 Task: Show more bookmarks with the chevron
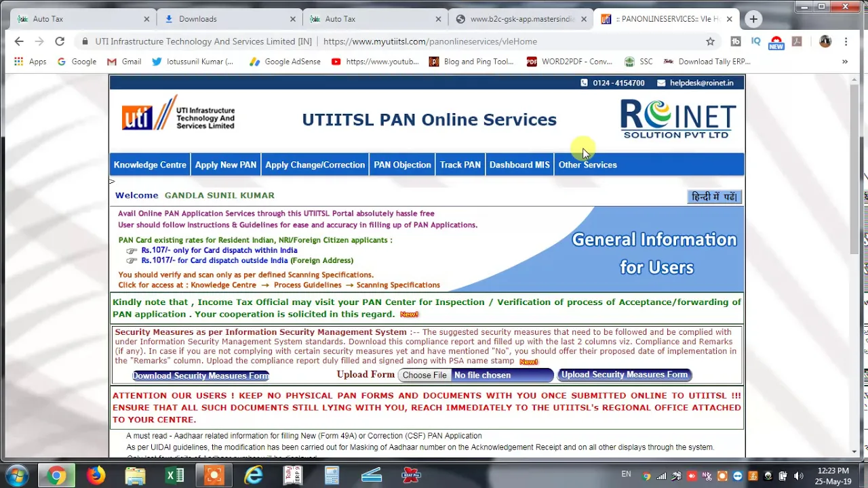pos(844,62)
